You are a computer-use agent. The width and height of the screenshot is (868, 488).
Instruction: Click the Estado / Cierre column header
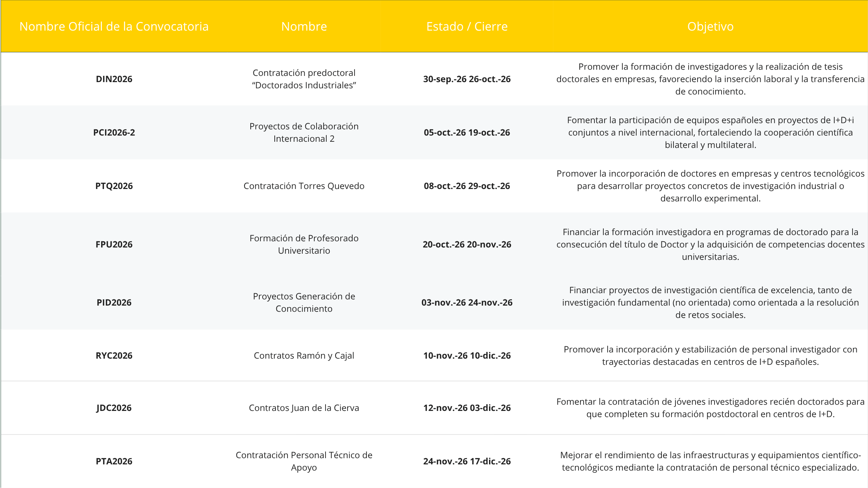[467, 26]
